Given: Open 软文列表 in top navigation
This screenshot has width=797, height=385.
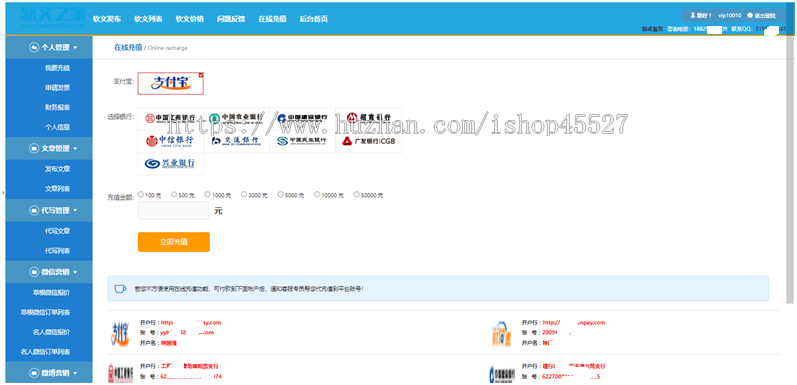Looking at the screenshot, I should 148,19.
